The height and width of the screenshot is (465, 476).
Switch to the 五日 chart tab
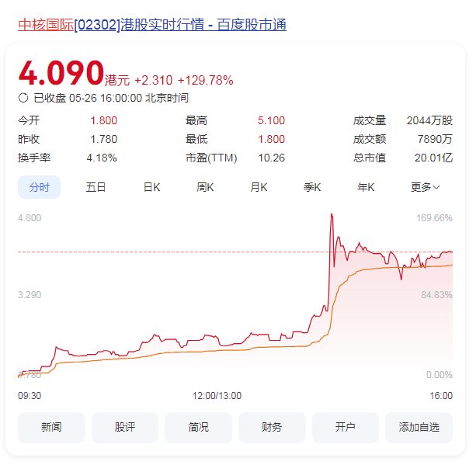click(x=96, y=187)
